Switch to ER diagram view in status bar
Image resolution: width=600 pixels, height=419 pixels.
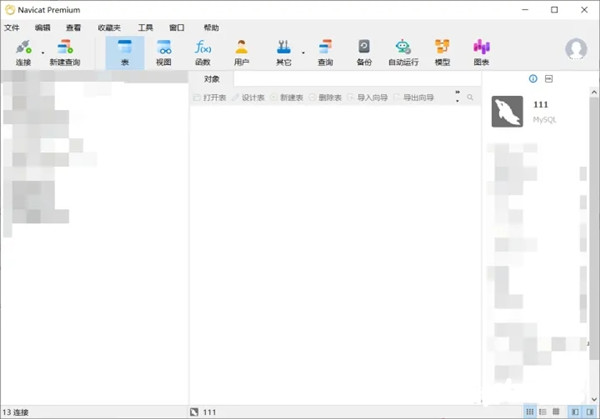click(x=556, y=412)
